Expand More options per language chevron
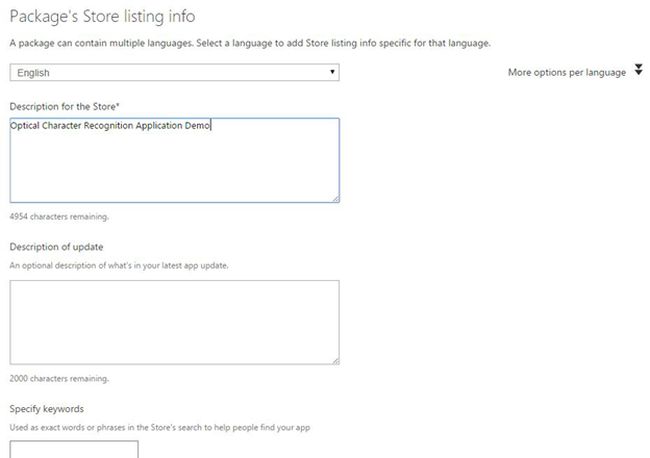650x458 pixels. pyautogui.click(x=638, y=70)
